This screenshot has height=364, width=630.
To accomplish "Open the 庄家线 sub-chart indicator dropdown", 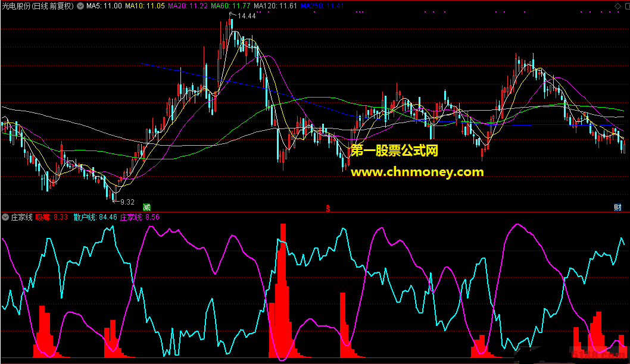I will [5, 217].
